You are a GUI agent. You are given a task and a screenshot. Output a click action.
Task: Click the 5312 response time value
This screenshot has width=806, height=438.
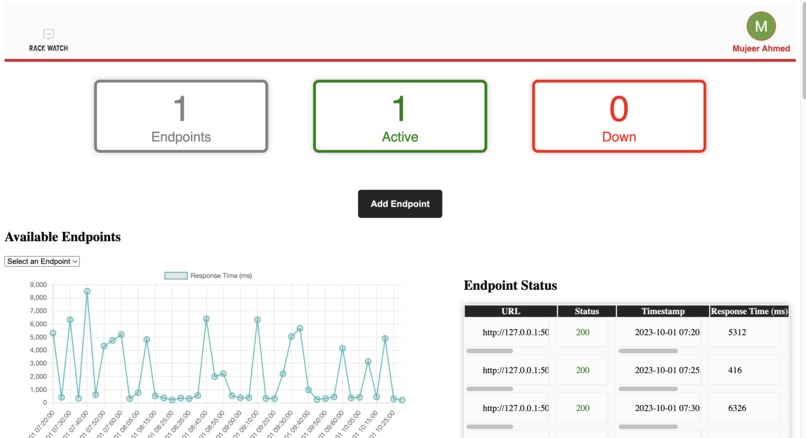click(737, 332)
